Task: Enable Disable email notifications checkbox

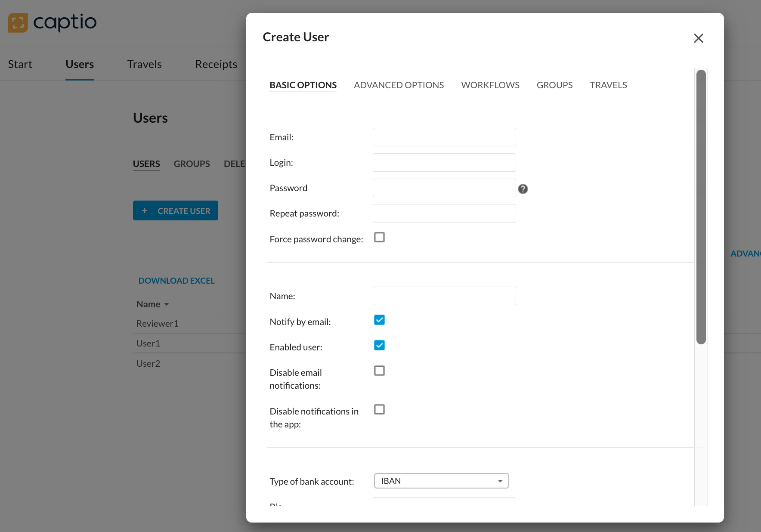Action: point(379,371)
